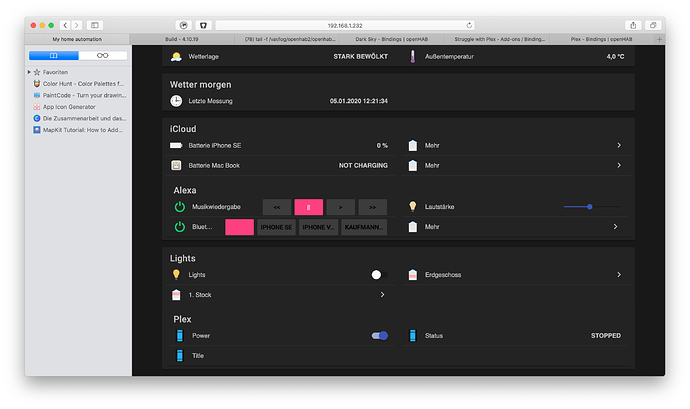This screenshot has height=409, width=690.
Task: Select IPHONE SE Bluetooth button
Action: pyautogui.click(x=276, y=227)
